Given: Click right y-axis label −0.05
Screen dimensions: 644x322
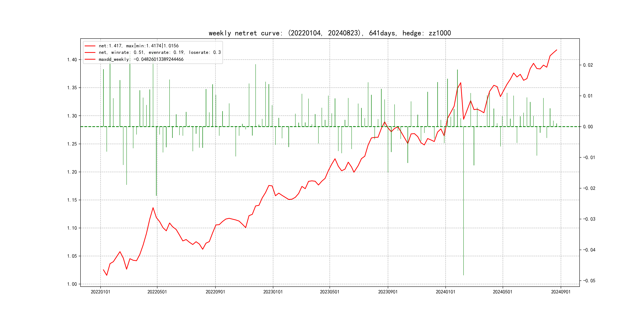Looking at the screenshot, I should coord(589,281).
